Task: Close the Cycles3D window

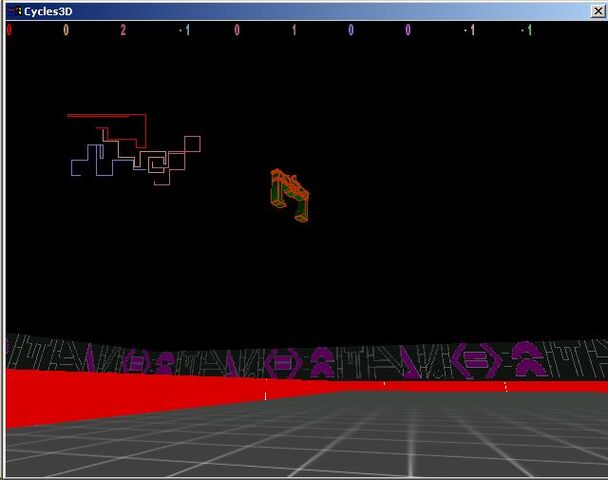Action: pyautogui.click(x=598, y=11)
